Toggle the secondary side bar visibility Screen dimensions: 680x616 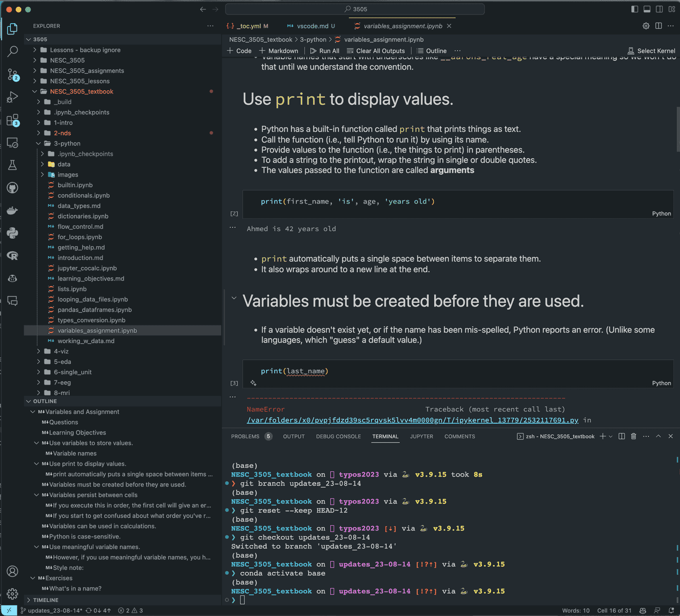pos(659,9)
